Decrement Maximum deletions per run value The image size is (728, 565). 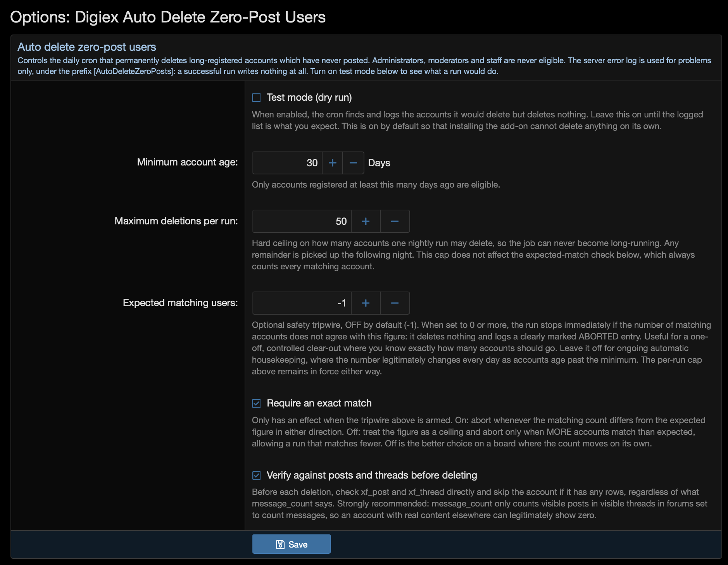(395, 221)
